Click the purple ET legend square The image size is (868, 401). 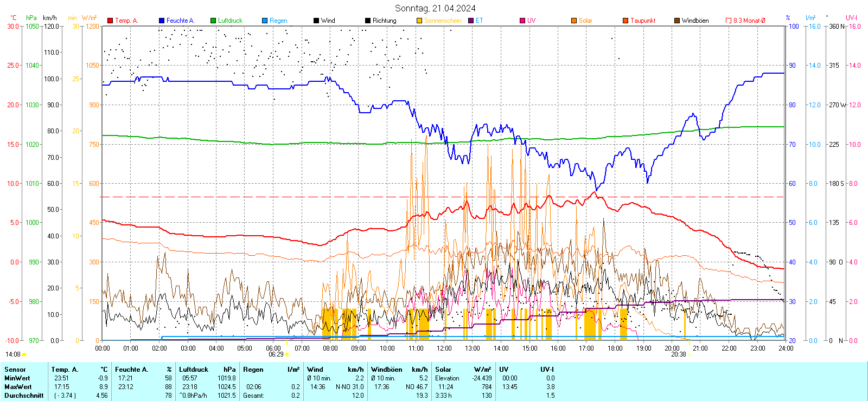(471, 21)
